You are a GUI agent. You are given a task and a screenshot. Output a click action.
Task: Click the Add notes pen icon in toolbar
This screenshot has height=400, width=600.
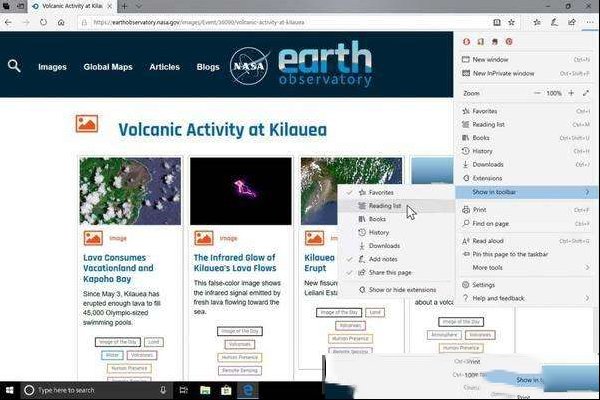[x=554, y=23]
